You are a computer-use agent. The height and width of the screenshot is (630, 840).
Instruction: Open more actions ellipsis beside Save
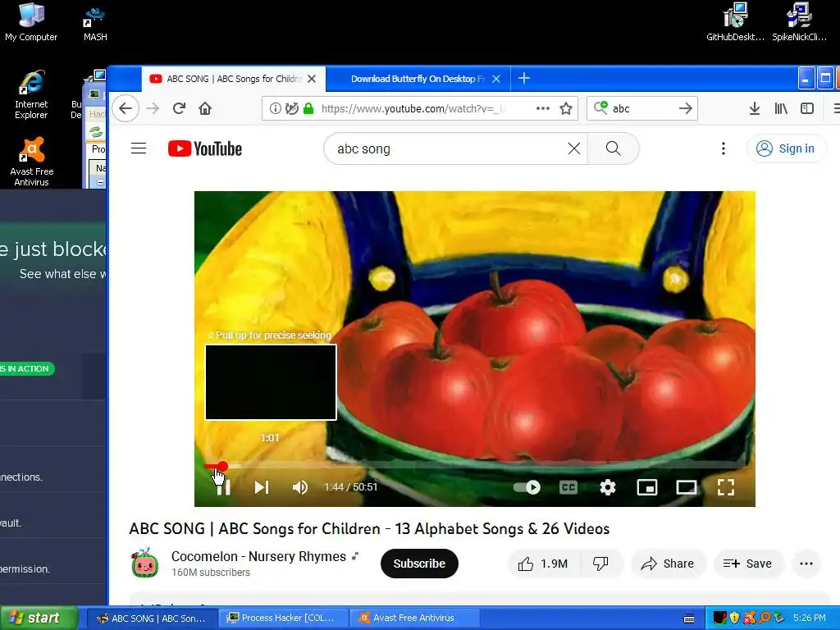(806, 564)
